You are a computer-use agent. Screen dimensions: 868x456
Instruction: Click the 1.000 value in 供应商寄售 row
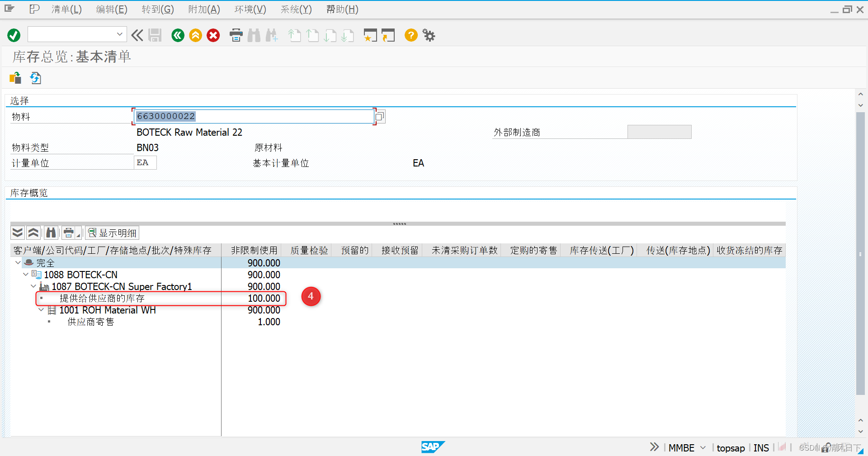tap(269, 322)
